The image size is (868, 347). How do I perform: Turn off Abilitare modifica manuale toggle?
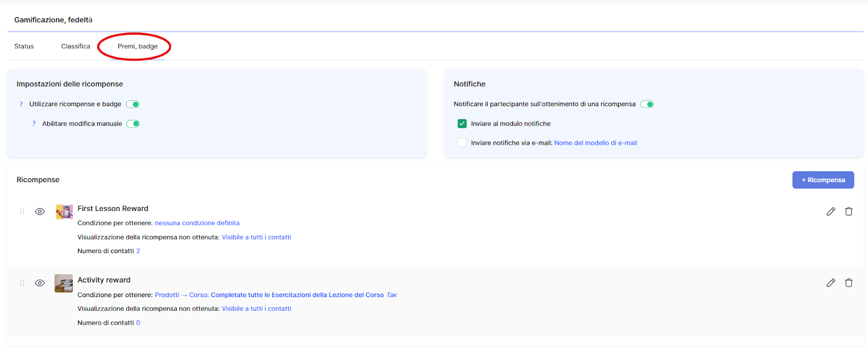tap(133, 124)
